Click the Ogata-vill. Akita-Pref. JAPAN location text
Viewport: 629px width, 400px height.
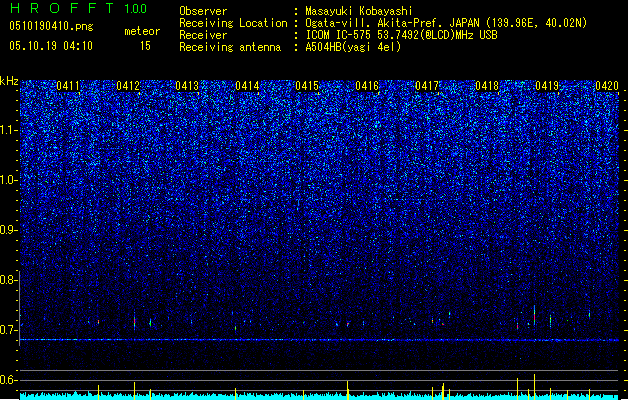pyautogui.click(x=446, y=23)
